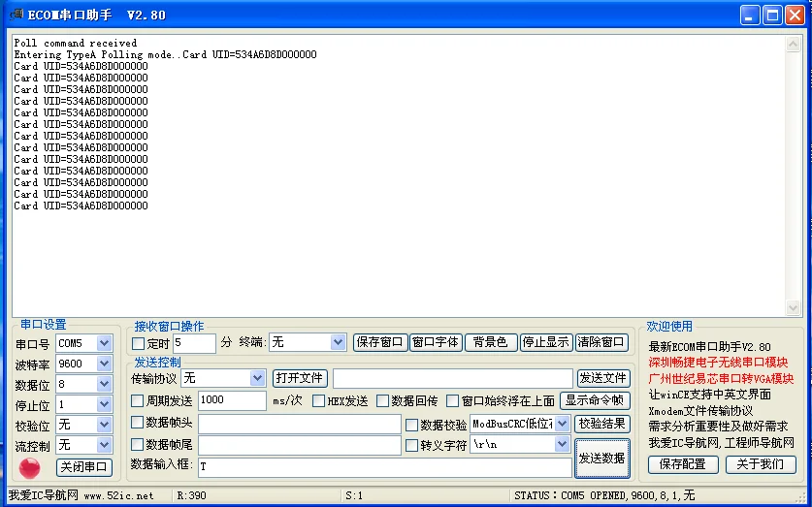The height and width of the screenshot is (507, 812).
Task: Click the 数据输入框 data input field
Action: [385, 467]
